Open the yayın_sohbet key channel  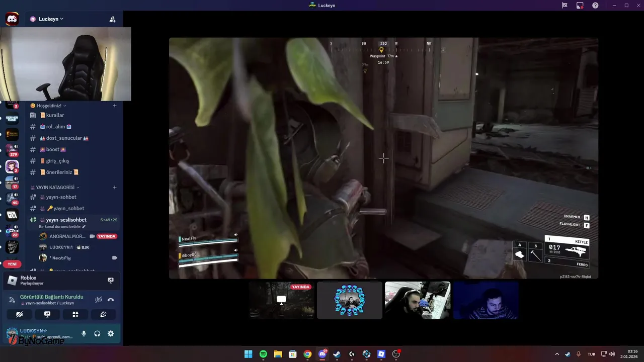[73, 208]
